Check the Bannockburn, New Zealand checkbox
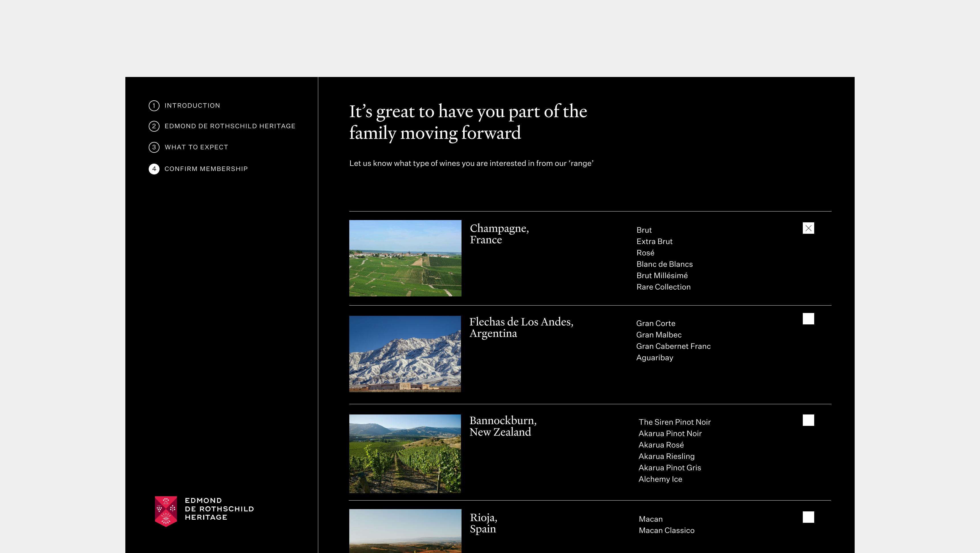 pyautogui.click(x=808, y=420)
